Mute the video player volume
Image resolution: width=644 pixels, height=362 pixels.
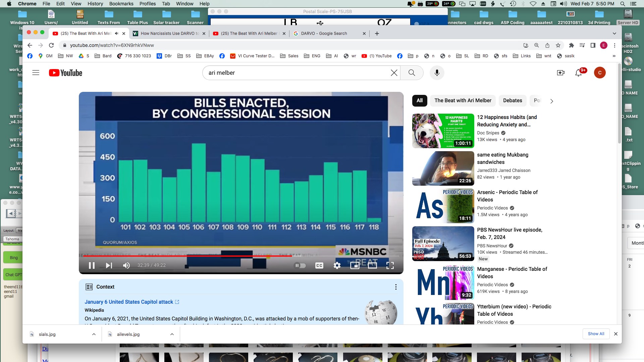pyautogui.click(x=126, y=265)
